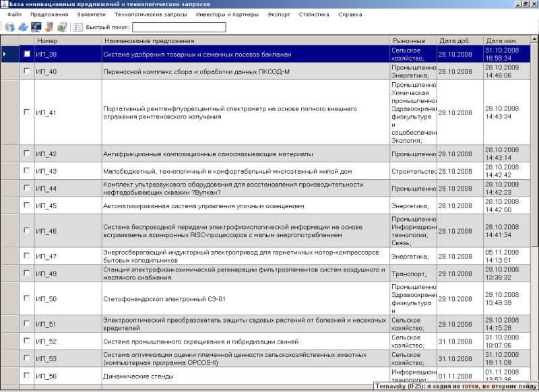Sort by the Номер column header

click(68, 40)
